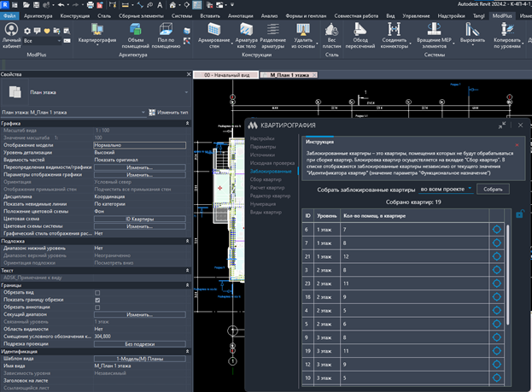Open Копировать по уровням tool

point(507,36)
